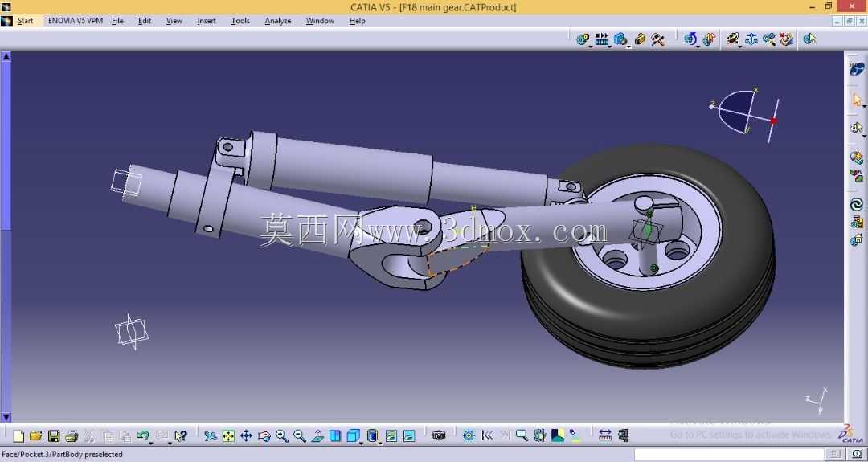The width and height of the screenshot is (868, 462).
Task: Click the blue mechanism cube icon
Action: click(x=620, y=39)
